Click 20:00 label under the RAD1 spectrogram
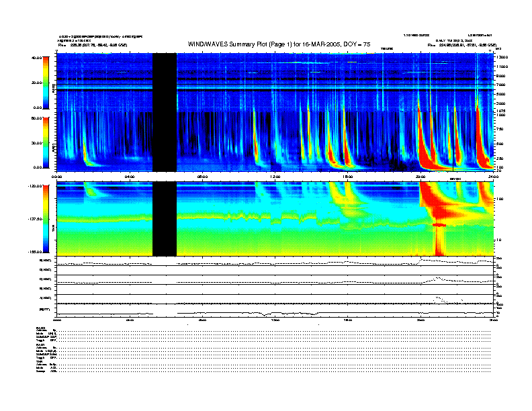 point(420,177)
